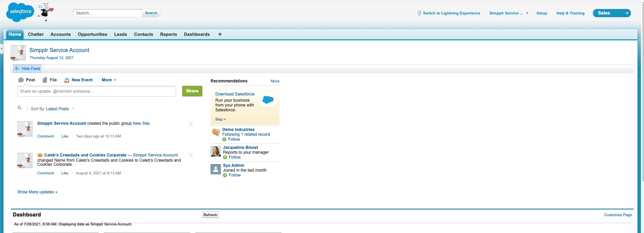Click the header search input field
Viewport: 644px width, 233px height.
[107, 13]
